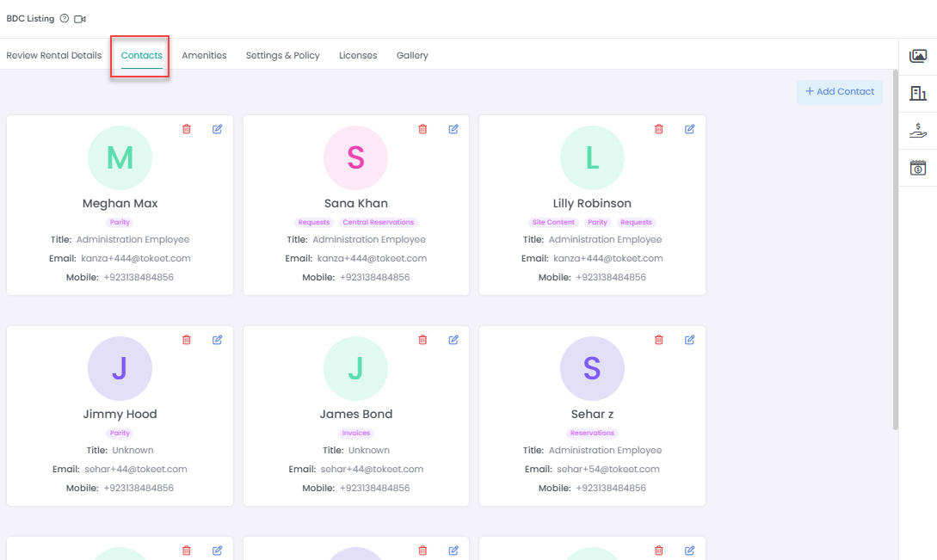Click the video camera icon beside BDC Listing
The image size is (937, 560).
[80, 19]
